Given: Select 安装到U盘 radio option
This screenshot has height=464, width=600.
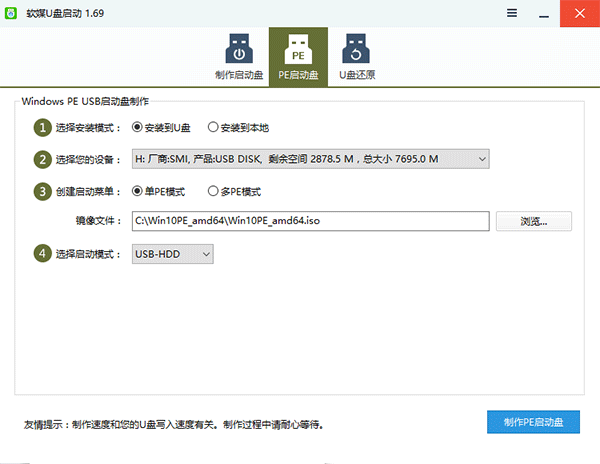Looking at the screenshot, I should tap(138, 127).
